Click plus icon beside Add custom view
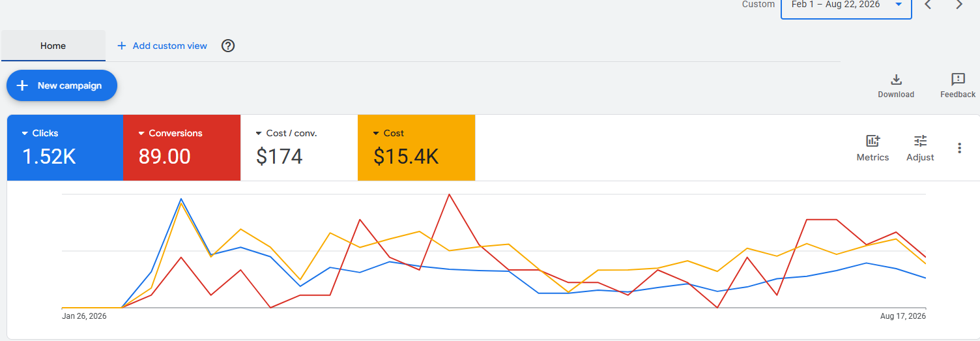This screenshot has height=341, width=980. click(121, 46)
